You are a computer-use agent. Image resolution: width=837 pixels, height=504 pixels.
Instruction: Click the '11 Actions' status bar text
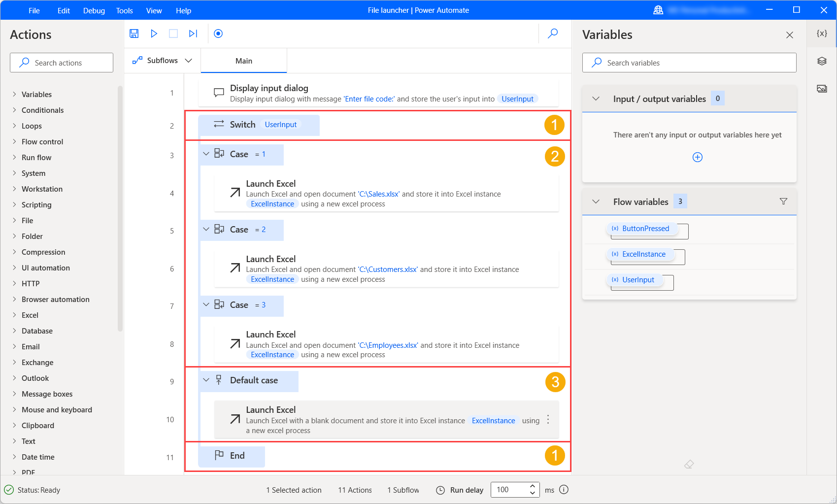(355, 490)
